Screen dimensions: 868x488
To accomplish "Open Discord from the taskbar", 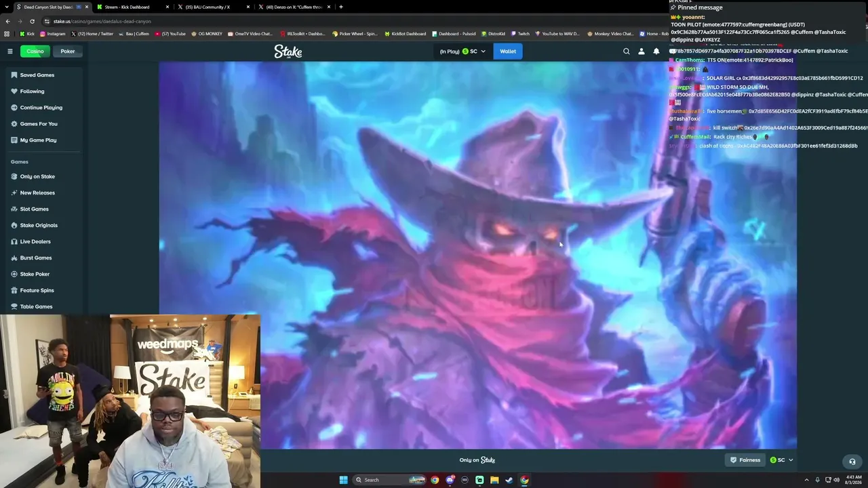I will coord(450,481).
